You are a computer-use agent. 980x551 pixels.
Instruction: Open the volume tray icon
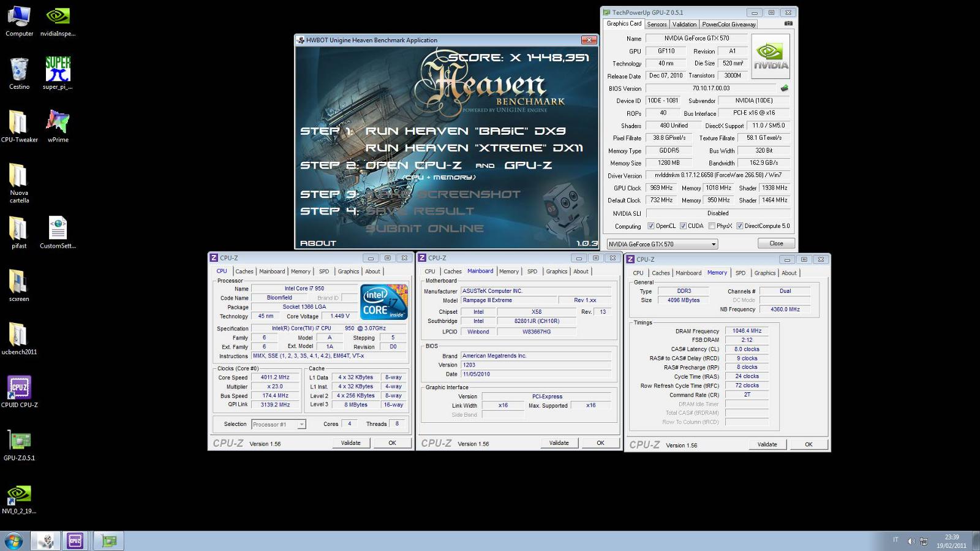[x=911, y=541]
